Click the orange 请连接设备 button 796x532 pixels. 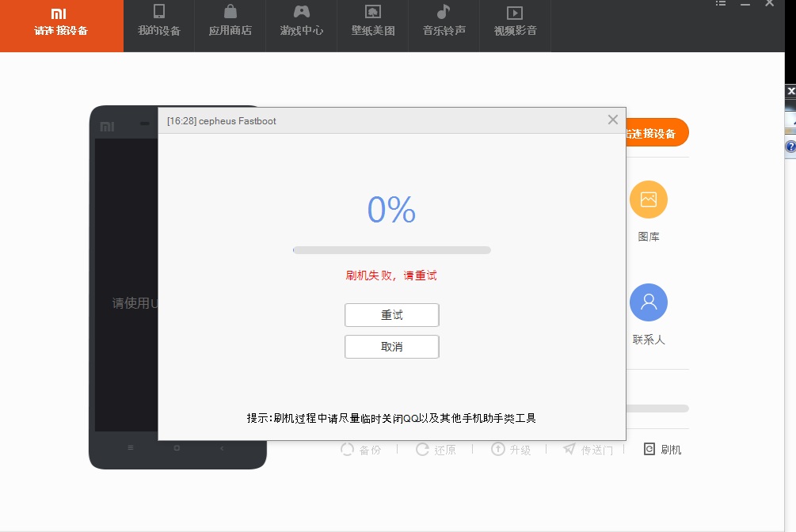point(656,133)
